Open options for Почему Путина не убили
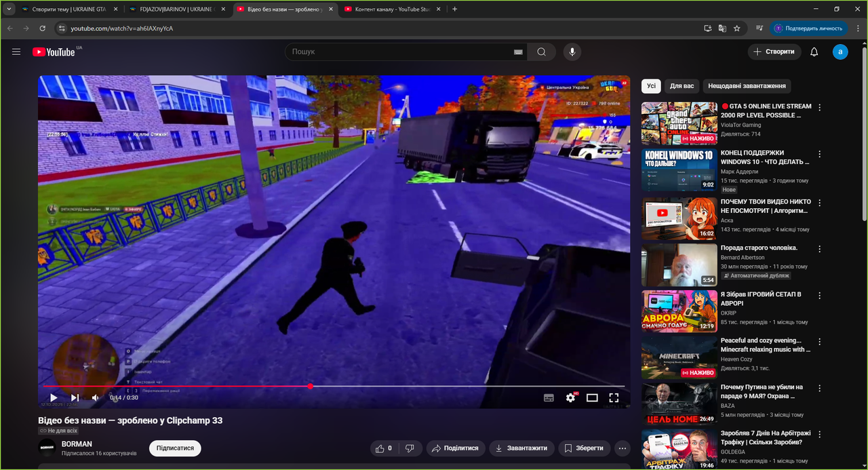 point(820,388)
